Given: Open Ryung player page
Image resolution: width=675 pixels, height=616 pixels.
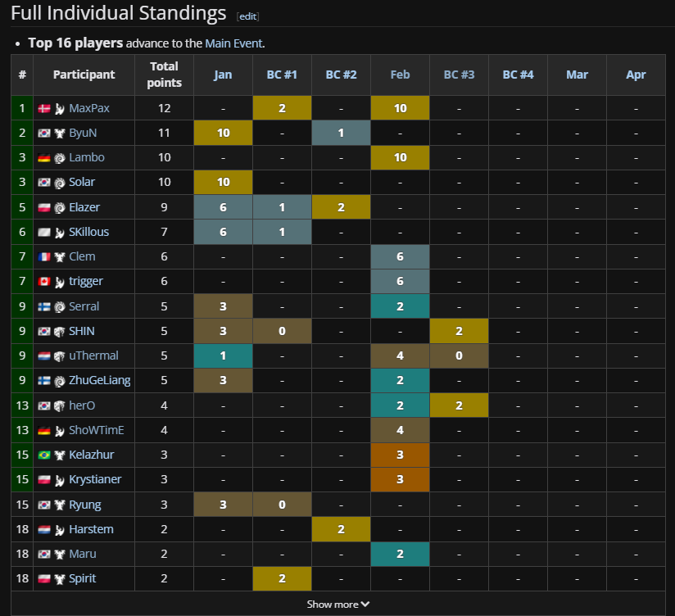Looking at the screenshot, I should coord(85,504).
